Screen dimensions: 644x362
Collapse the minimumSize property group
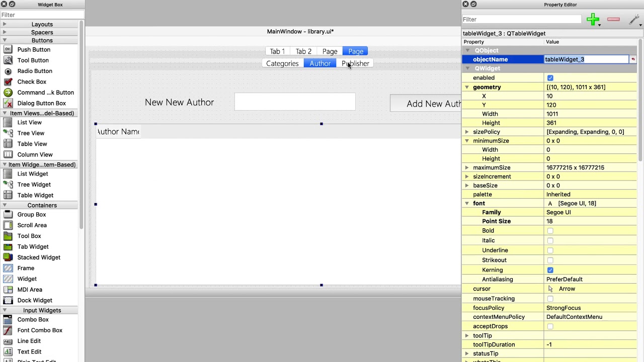(x=467, y=141)
